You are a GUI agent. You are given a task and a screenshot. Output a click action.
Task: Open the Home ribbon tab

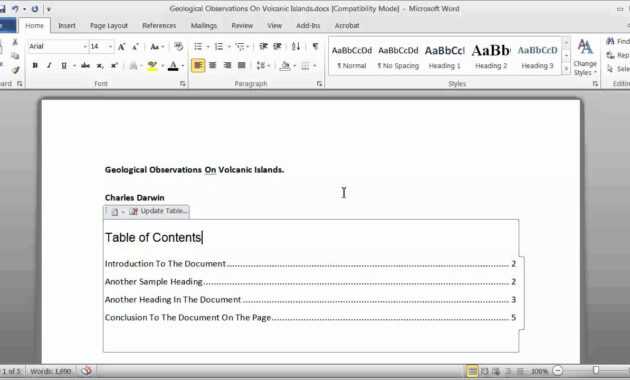[35, 26]
